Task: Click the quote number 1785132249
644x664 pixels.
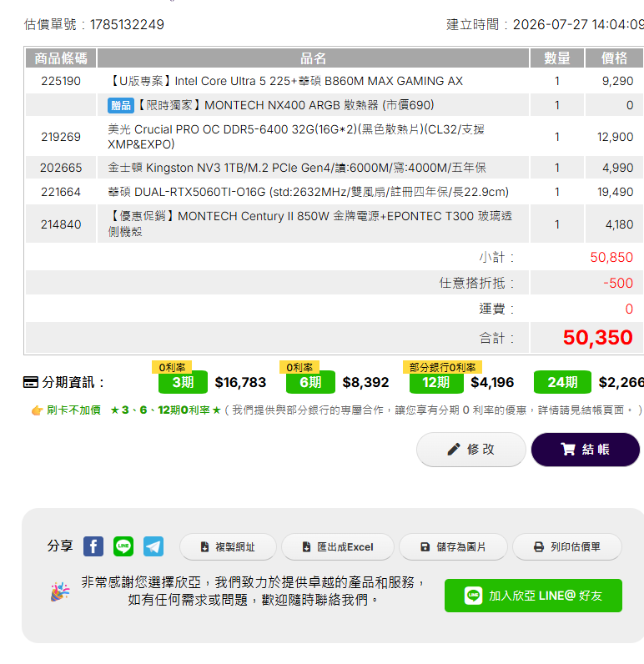Action: point(127,24)
